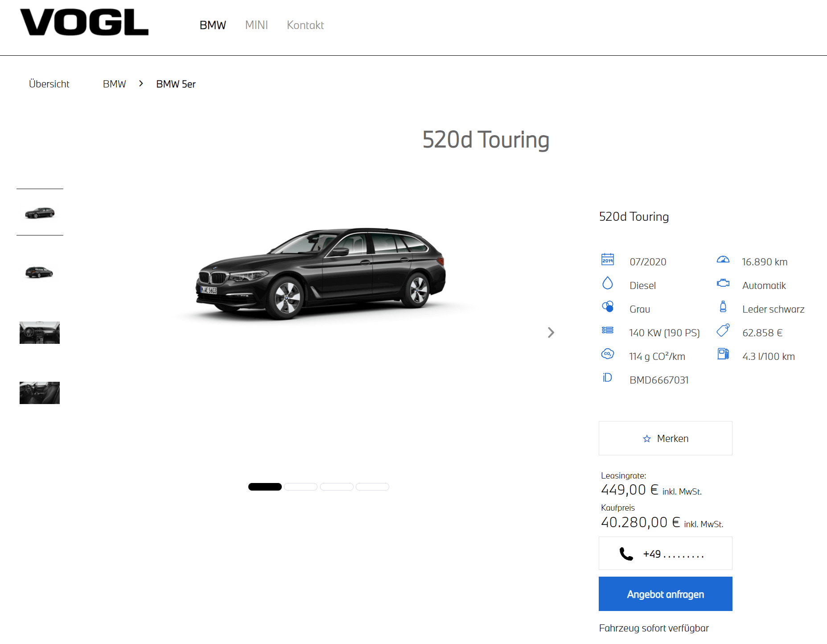Click the price tag icon beside 62.858 €
Screen dimensions: 827x644
(x=723, y=330)
